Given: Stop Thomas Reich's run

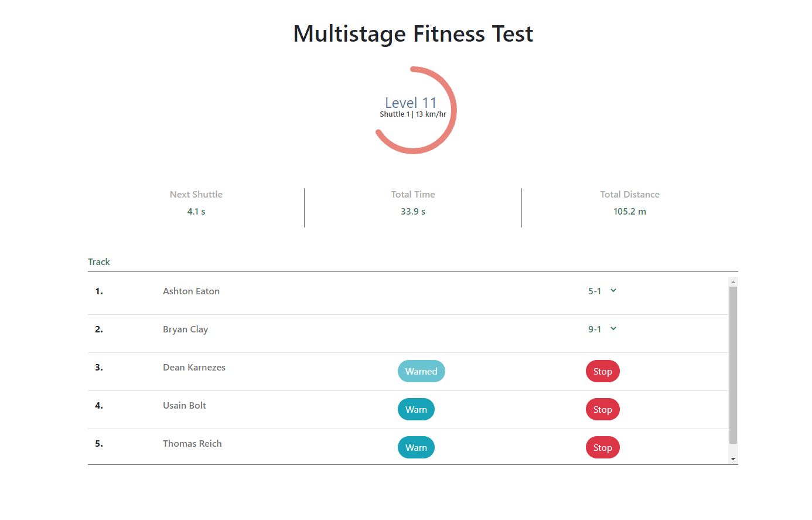Looking at the screenshot, I should click(602, 447).
